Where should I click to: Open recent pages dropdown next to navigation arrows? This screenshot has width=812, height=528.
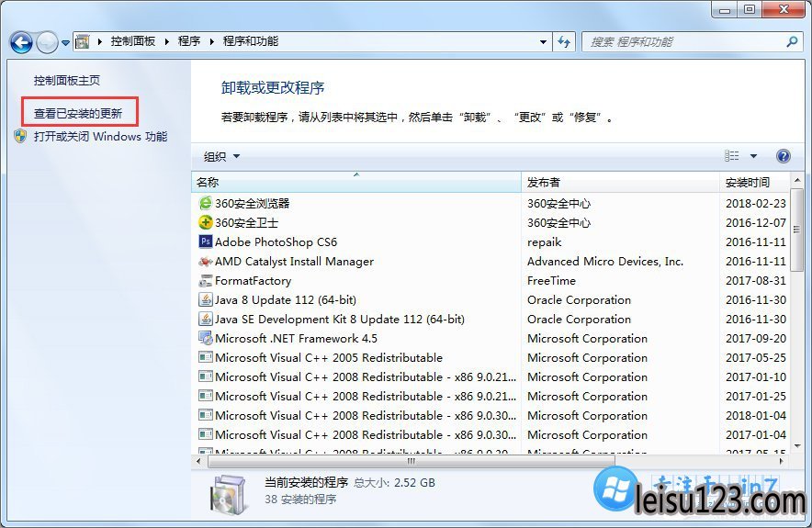[65, 43]
